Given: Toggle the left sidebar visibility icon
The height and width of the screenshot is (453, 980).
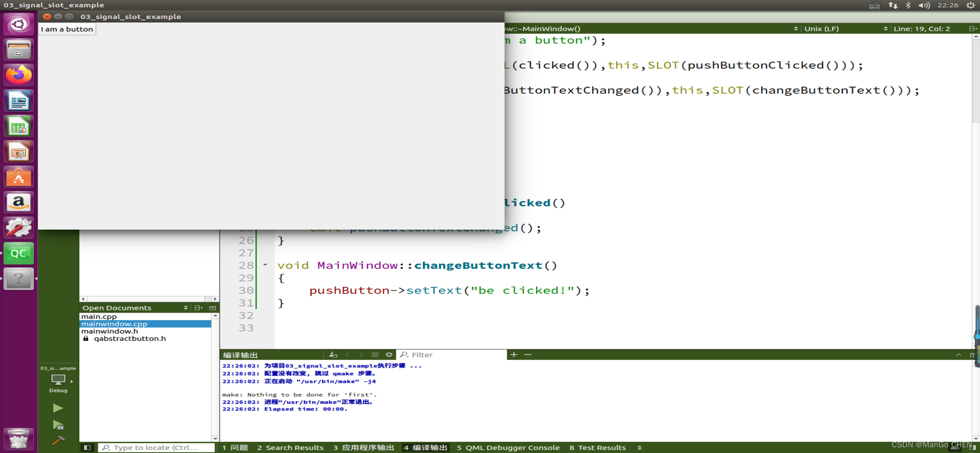Looking at the screenshot, I should point(87,447).
